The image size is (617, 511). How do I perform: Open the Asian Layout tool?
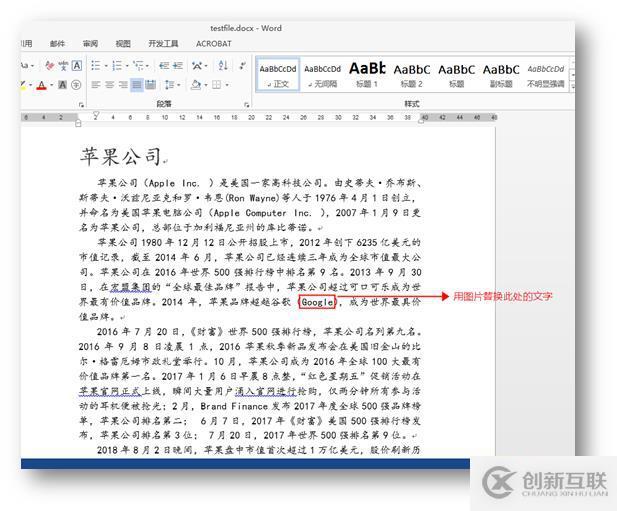point(197,65)
